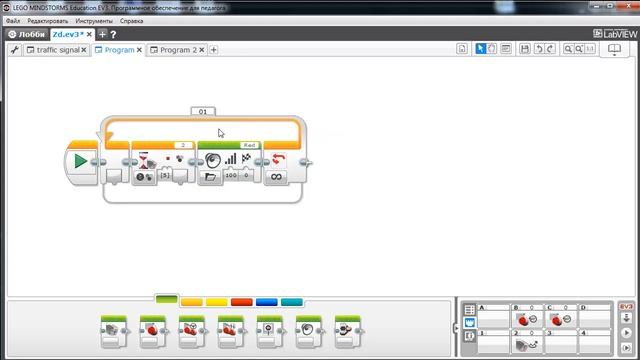Viewport: 640px width, 360px height.
Task: Edit the loop name 01 label
Action: 203,111
